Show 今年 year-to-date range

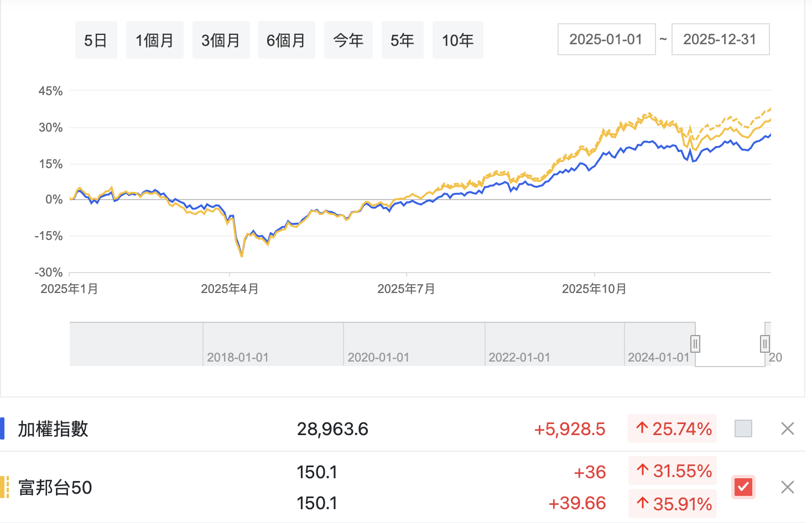pos(348,40)
